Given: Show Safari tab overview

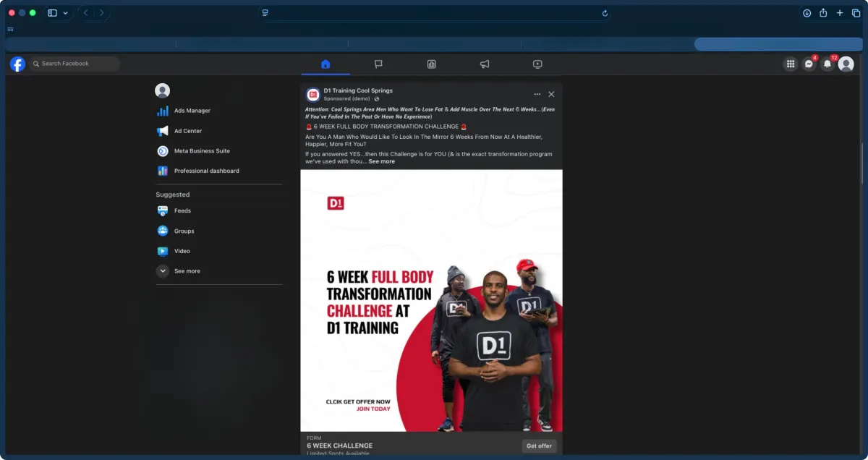Looking at the screenshot, I should point(856,13).
